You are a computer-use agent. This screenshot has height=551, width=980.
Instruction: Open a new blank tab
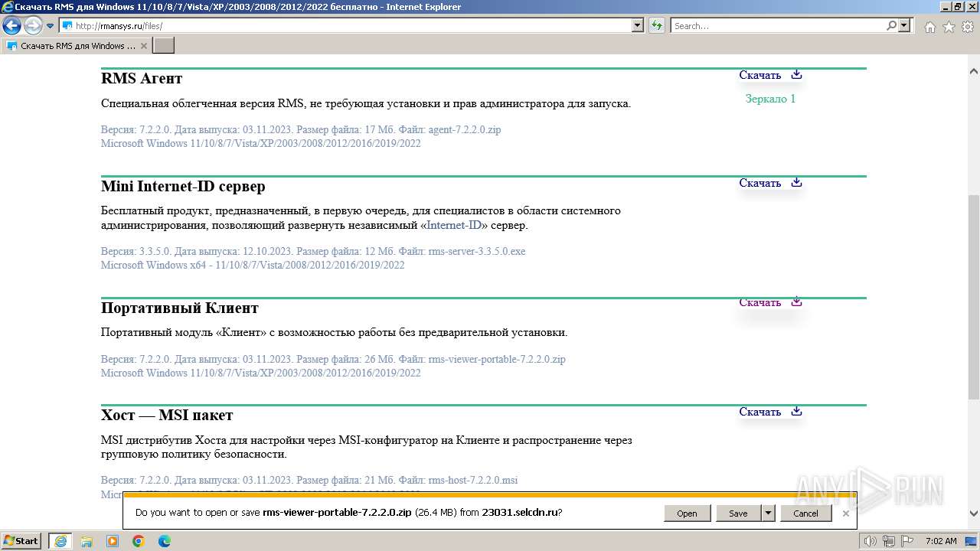164,46
